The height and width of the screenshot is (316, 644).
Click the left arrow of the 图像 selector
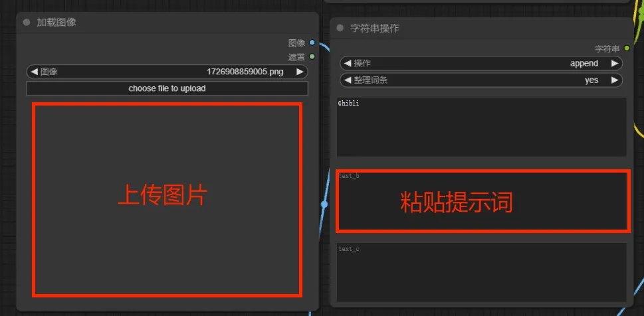tap(33, 72)
